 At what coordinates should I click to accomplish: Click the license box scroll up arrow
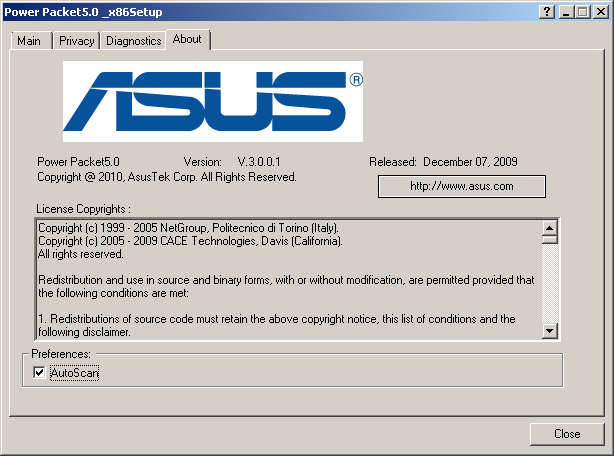pos(550,228)
